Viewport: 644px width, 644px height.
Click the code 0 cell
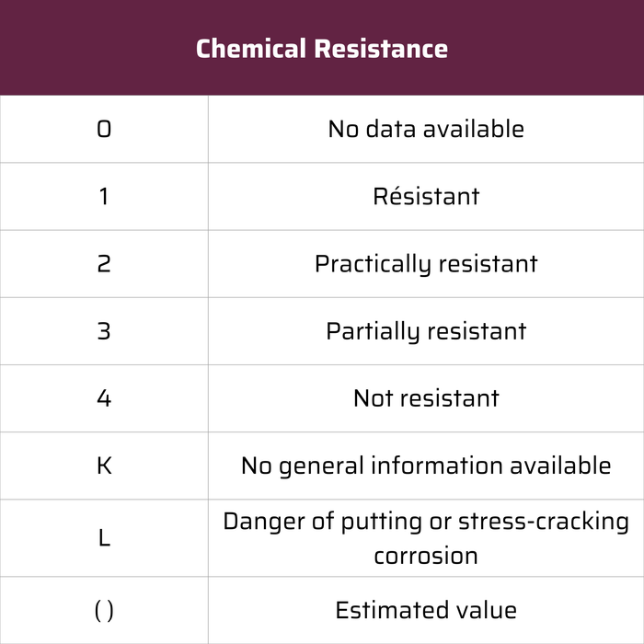click(104, 130)
